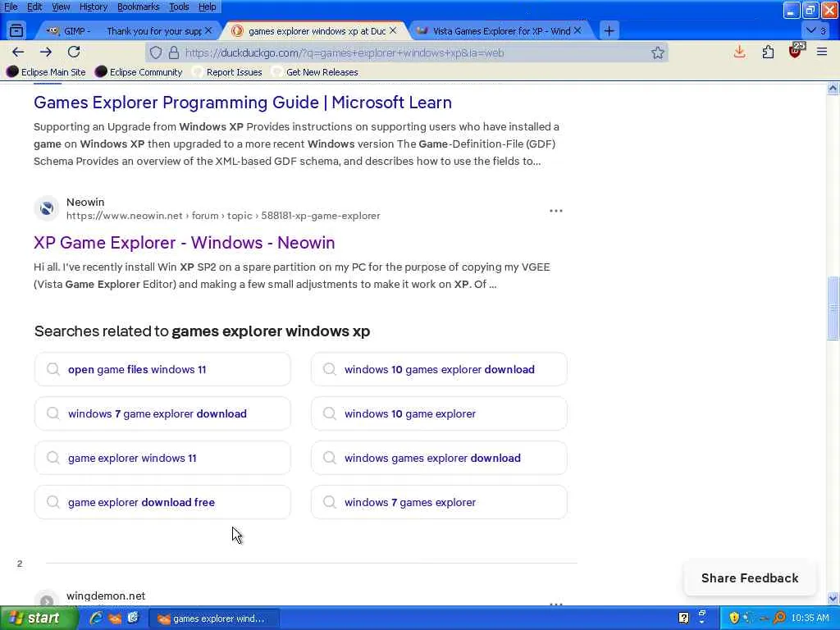Close the Vista Games Explorer tab

577,30
